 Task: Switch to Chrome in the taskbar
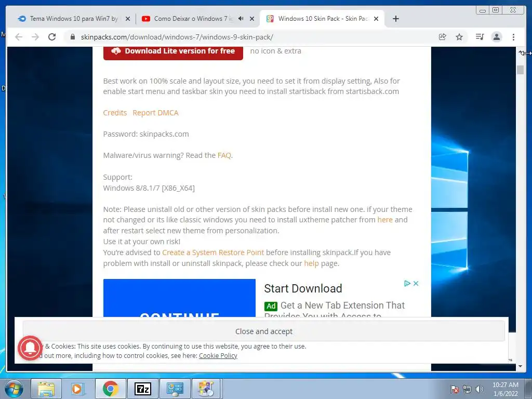click(x=110, y=389)
